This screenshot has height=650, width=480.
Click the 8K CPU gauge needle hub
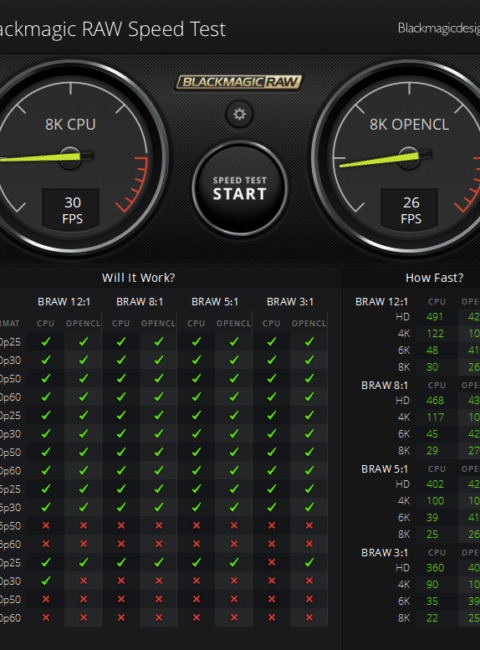[70, 157]
